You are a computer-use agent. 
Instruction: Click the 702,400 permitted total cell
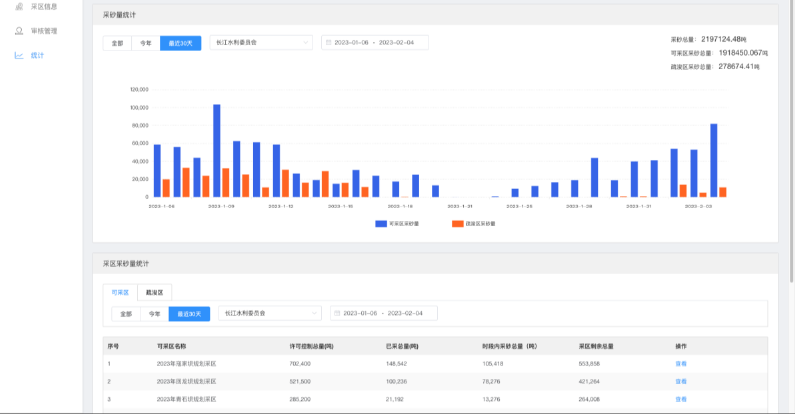tap(300, 364)
